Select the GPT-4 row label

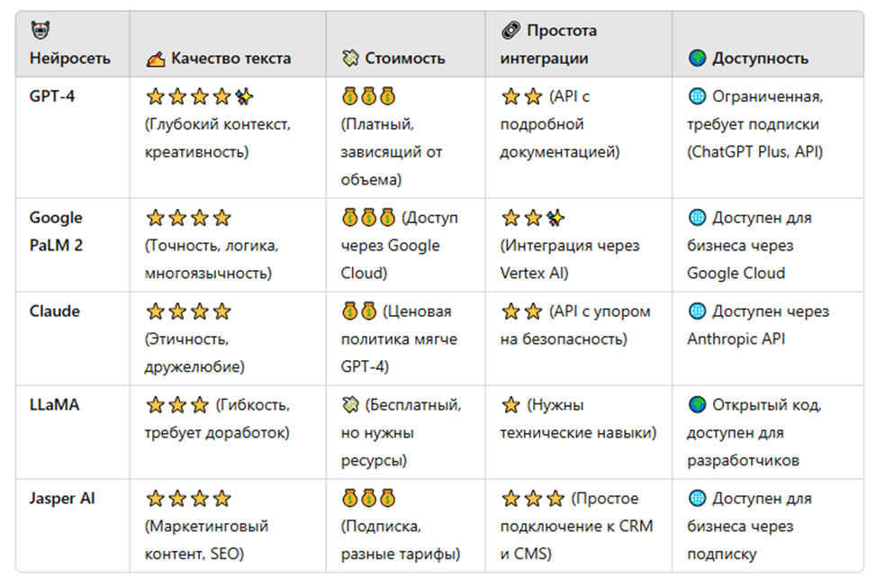click(52, 96)
